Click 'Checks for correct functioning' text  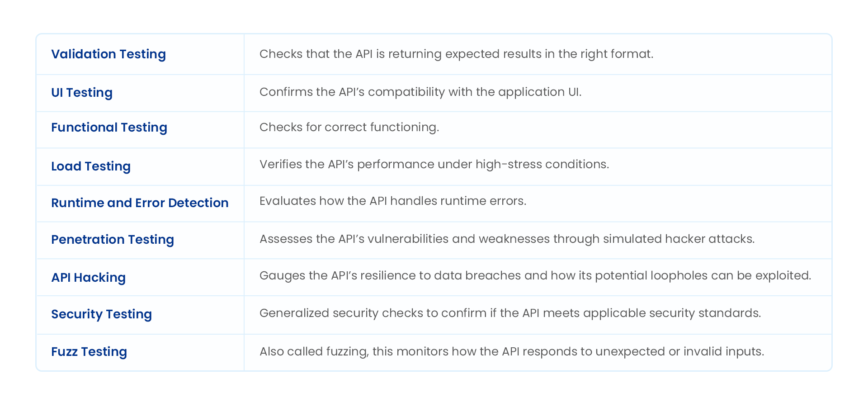pyautogui.click(x=349, y=128)
